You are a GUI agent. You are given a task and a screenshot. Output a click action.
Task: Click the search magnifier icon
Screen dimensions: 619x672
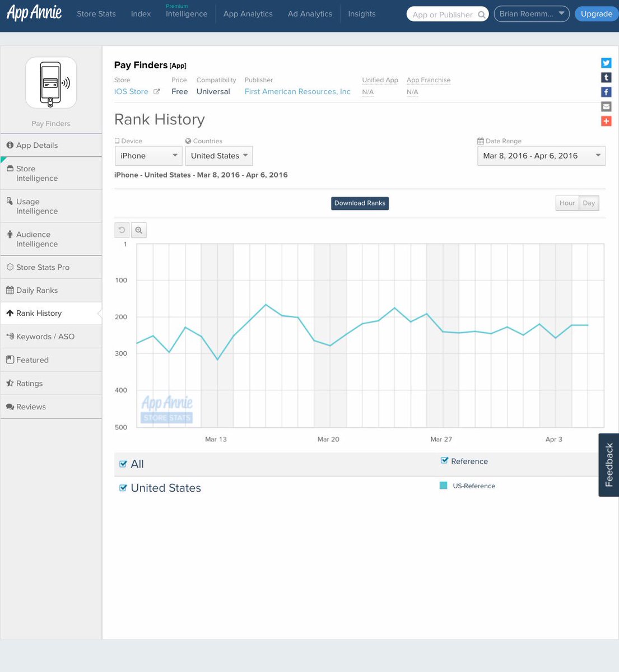coord(481,15)
